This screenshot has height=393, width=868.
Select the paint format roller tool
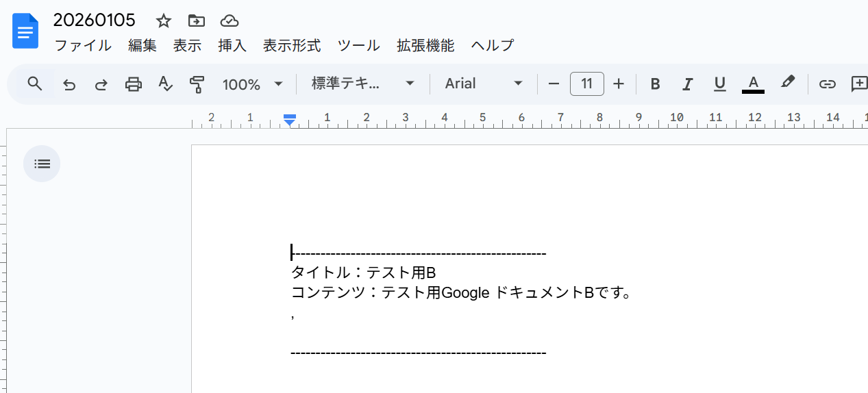(x=197, y=84)
